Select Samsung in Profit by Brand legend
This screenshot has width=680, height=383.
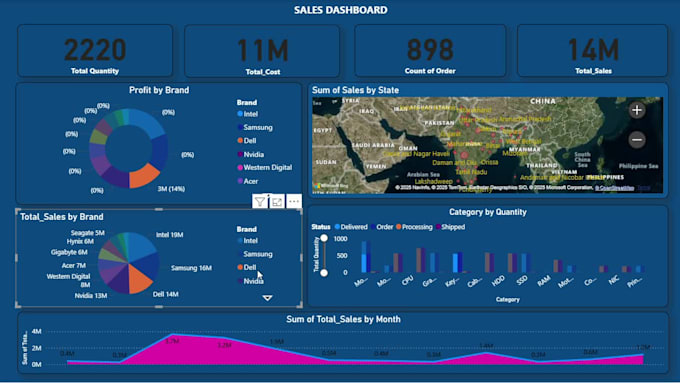pyautogui.click(x=255, y=128)
